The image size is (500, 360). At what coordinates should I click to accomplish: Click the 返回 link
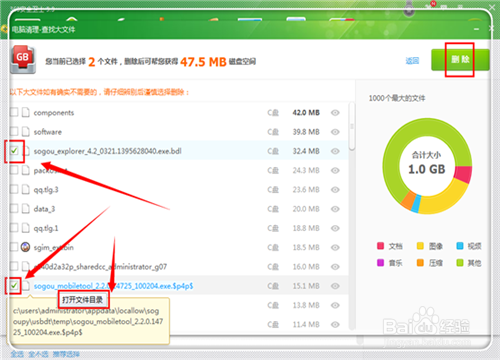pyautogui.click(x=412, y=61)
